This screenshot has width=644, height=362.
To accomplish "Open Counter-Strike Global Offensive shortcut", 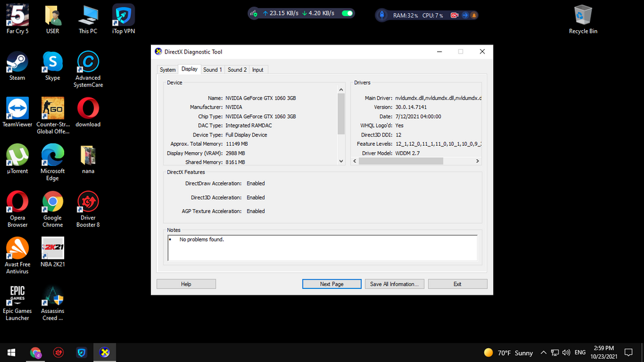I will click(x=53, y=116).
